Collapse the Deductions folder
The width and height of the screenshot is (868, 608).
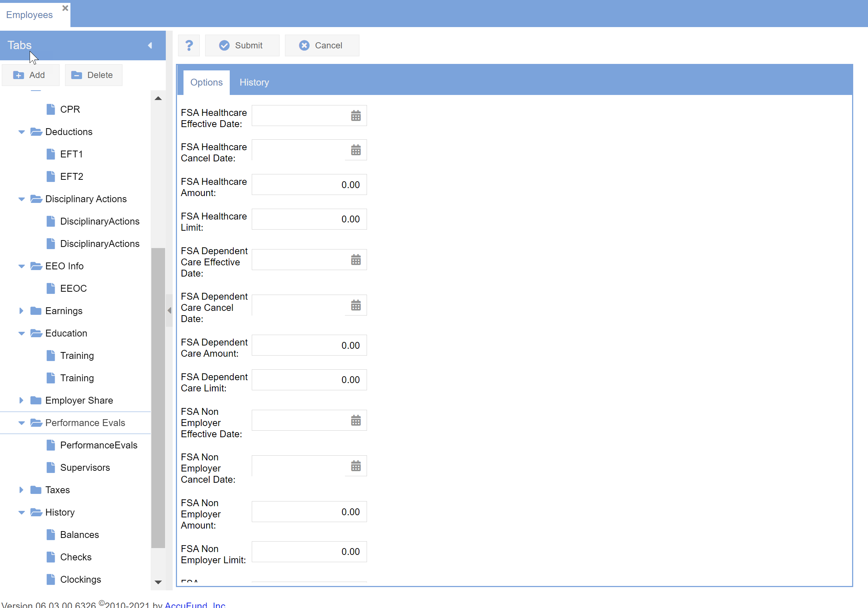[22, 132]
